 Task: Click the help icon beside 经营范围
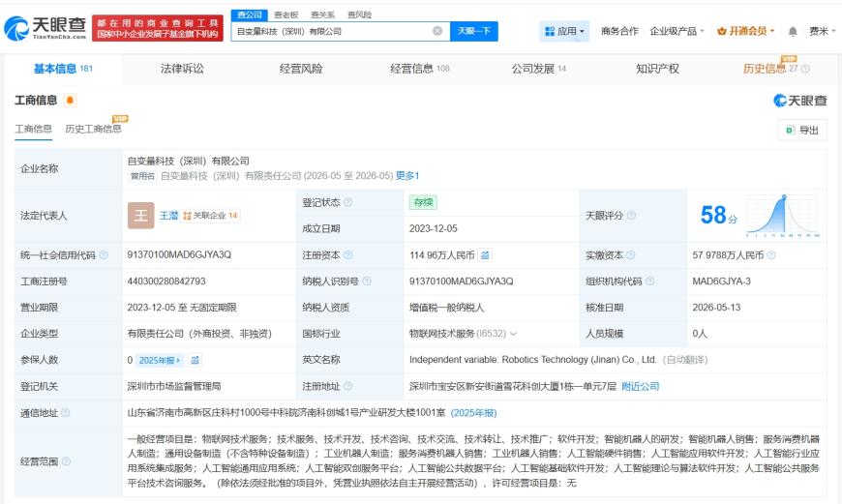pyautogui.click(x=66, y=461)
